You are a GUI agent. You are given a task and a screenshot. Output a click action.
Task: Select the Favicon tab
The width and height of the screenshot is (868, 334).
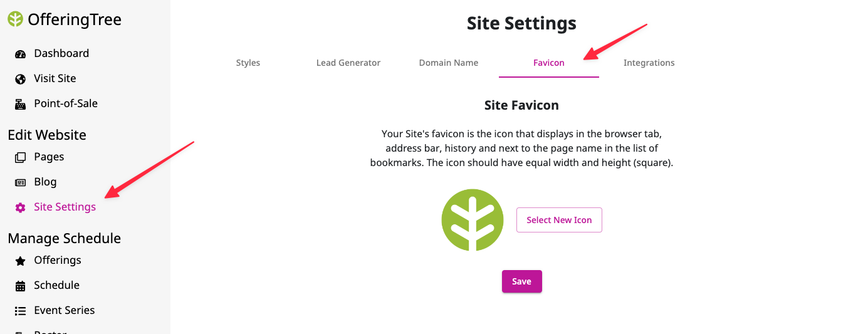[549, 63]
